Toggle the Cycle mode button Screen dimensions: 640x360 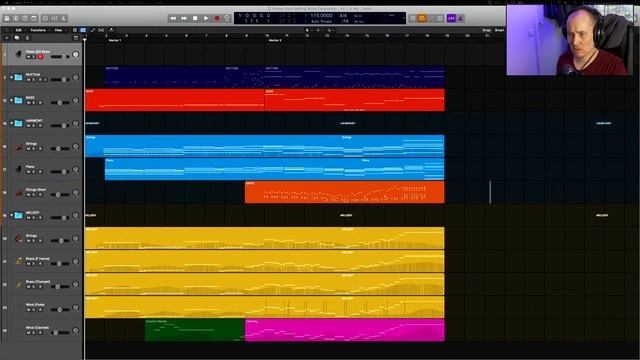[227, 18]
